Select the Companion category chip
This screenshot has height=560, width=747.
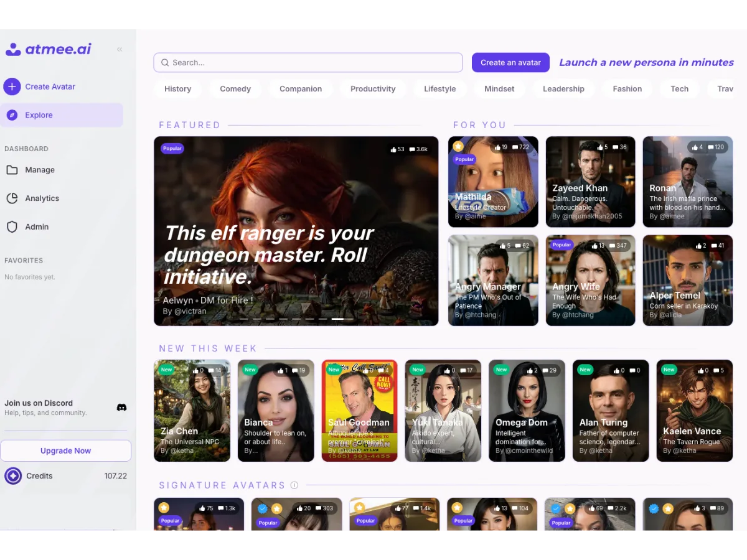pos(301,89)
